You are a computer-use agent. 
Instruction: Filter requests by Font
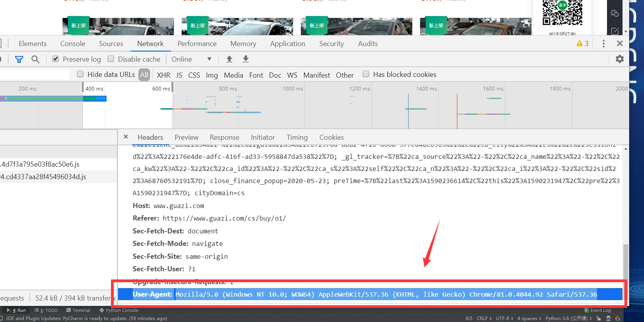click(x=256, y=75)
